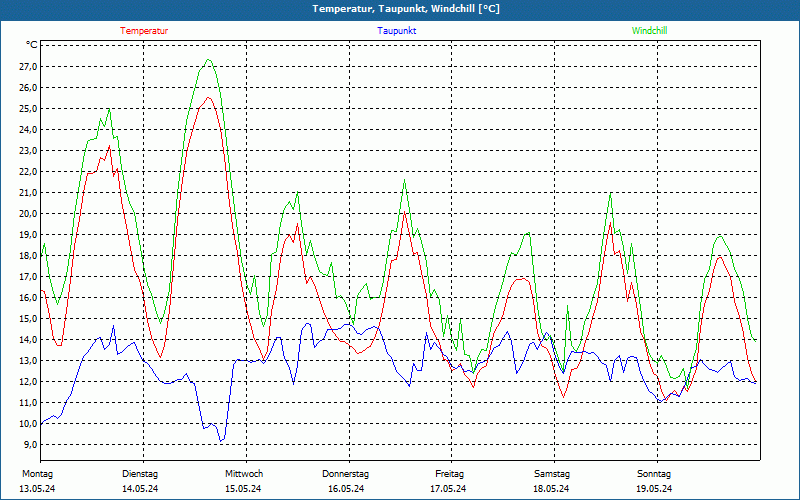Click the 18,0 y-axis value
Screen dimensions: 800x500
pyautogui.click(x=29, y=255)
